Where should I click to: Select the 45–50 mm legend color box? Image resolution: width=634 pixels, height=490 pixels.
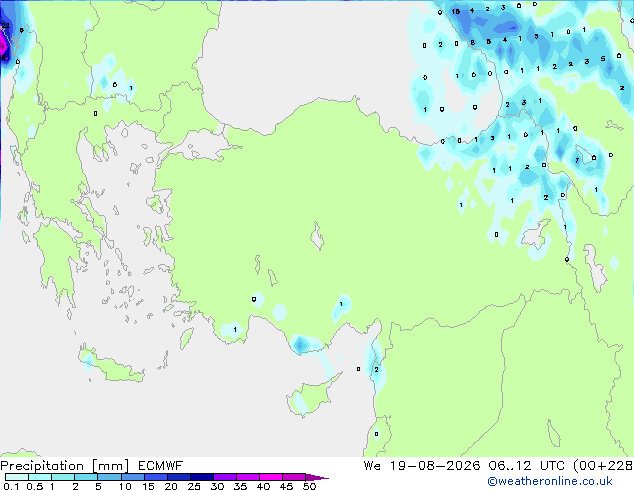click(x=294, y=477)
